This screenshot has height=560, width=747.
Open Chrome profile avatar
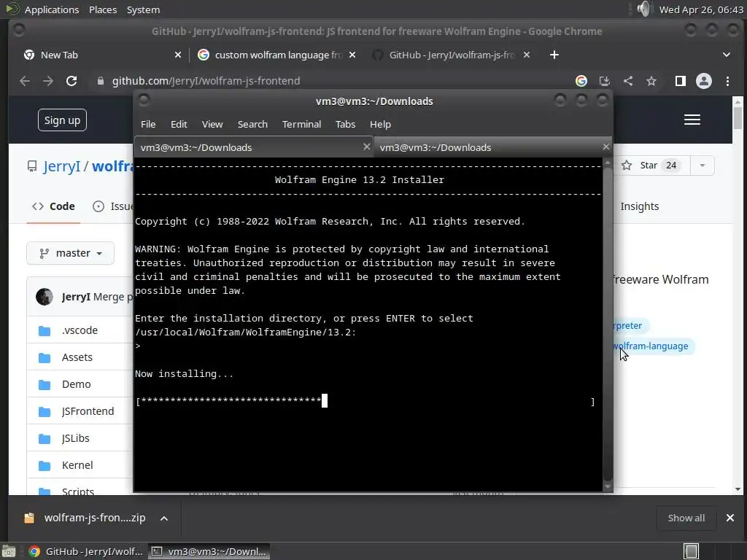(704, 81)
